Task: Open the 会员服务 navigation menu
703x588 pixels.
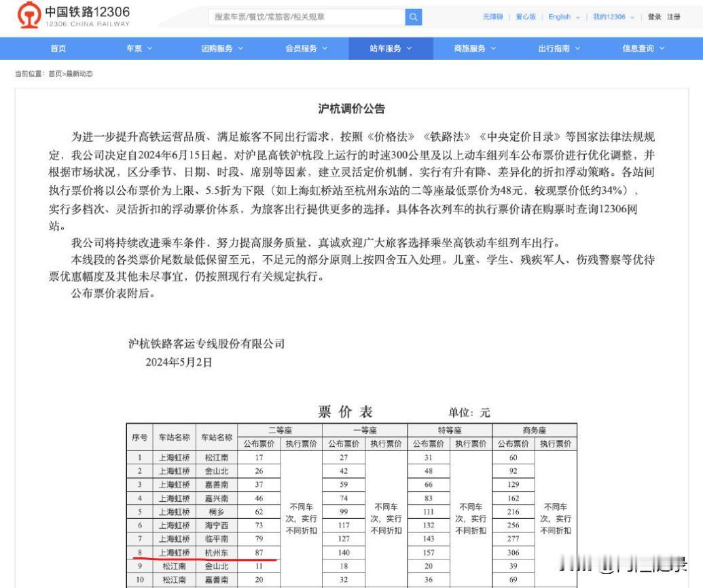Action: coord(306,48)
